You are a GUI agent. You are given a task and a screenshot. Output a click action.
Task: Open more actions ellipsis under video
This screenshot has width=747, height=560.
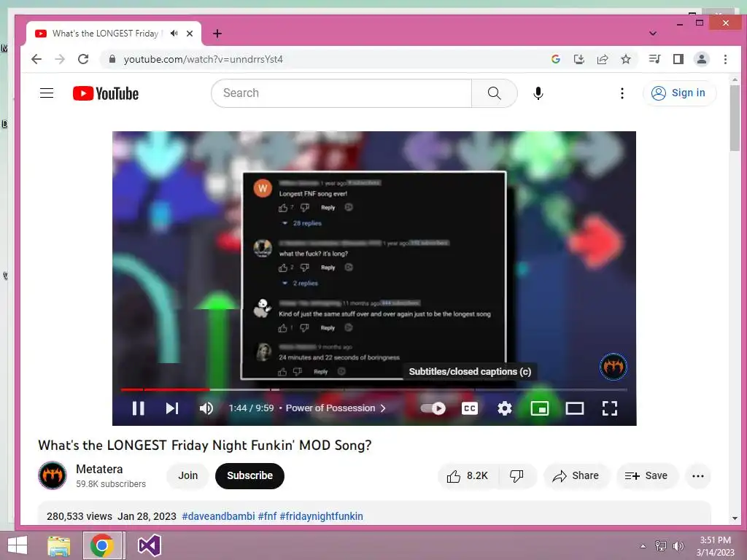coord(698,475)
